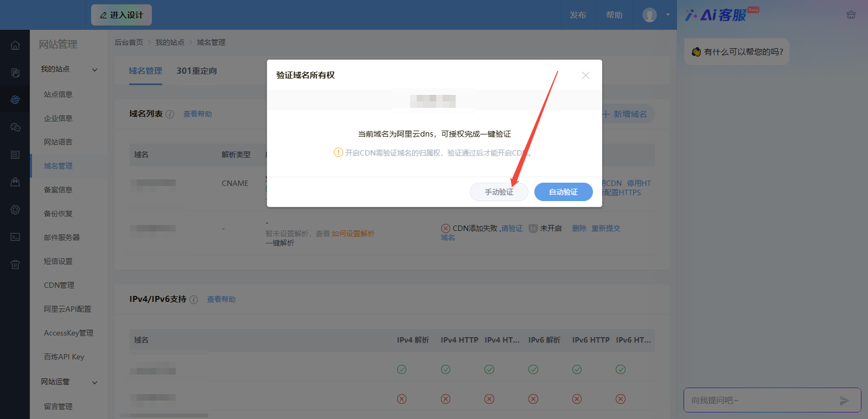Click 自动验证 button

pyautogui.click(x=563, y=192)
